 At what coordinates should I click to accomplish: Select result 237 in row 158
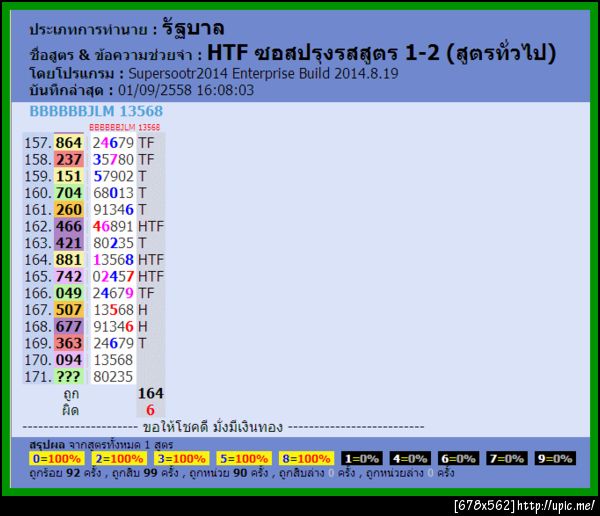pyautogui.click(x=69, y=160)
